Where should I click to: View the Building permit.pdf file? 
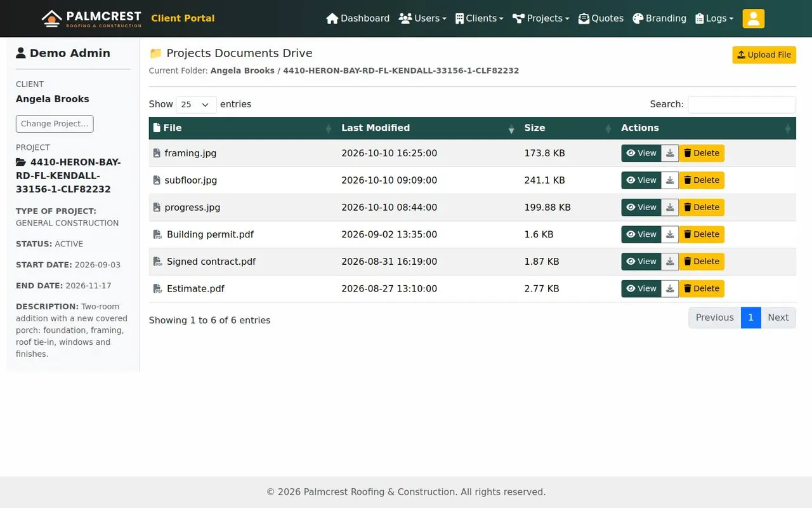pyautogui.click(x=641, y=234)
